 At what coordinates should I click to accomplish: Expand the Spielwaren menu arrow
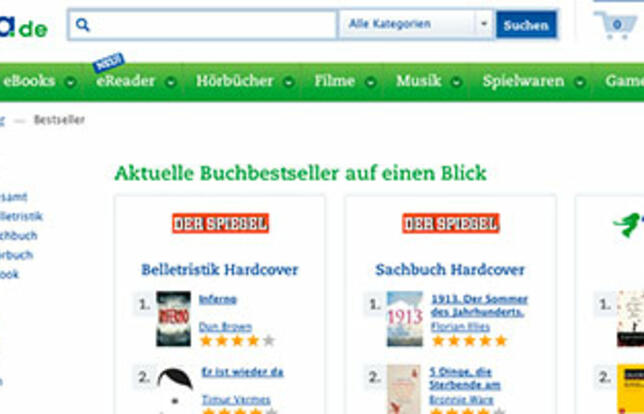pos(580,83)
